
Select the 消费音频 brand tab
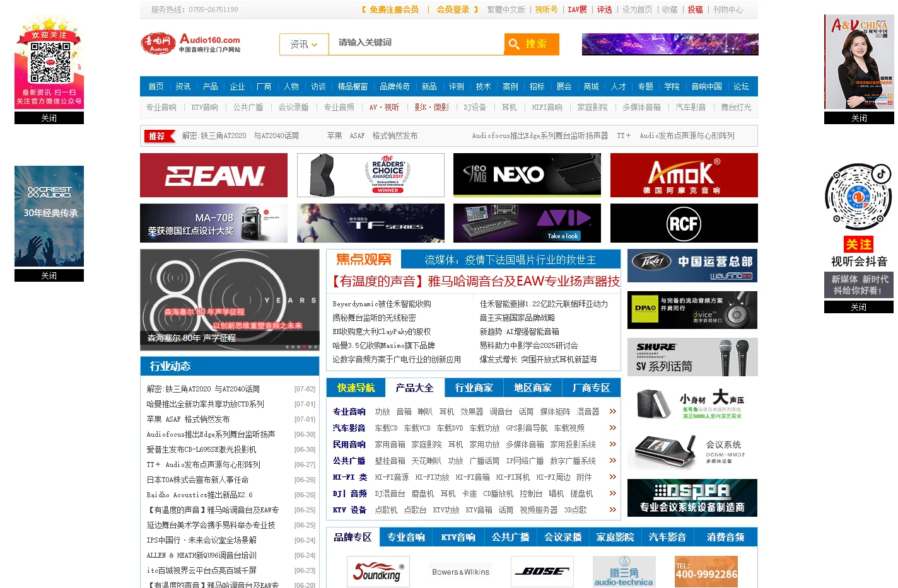click(x=726, y=537)
